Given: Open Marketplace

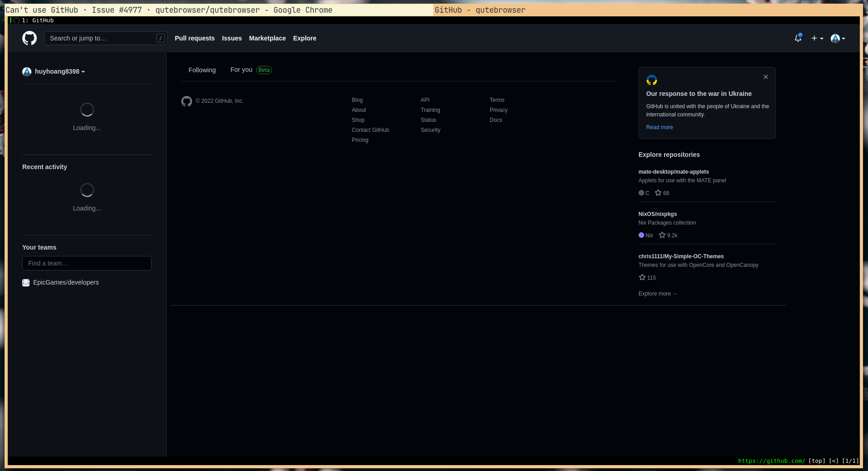Looking at the screenshot, I should (x=268, y=38).
